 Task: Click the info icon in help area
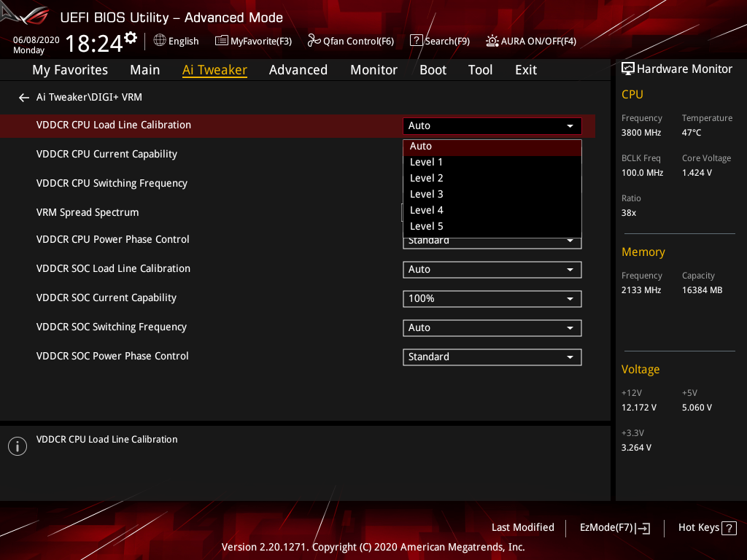point(18,446)
